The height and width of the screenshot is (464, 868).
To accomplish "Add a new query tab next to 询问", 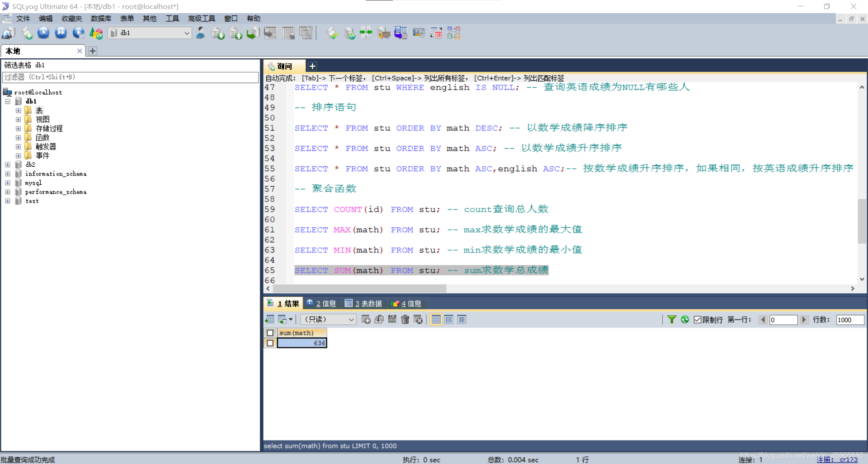I will [x=312, y=66].
